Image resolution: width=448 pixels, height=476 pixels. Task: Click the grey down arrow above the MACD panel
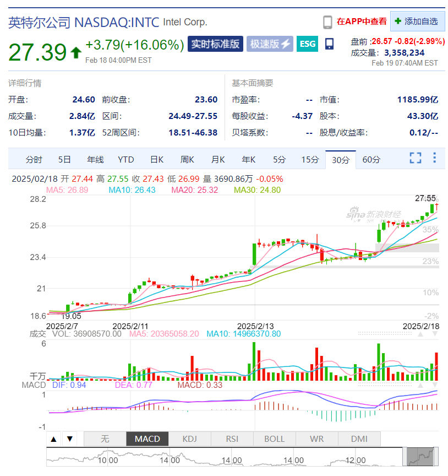[x=435, y=386]
